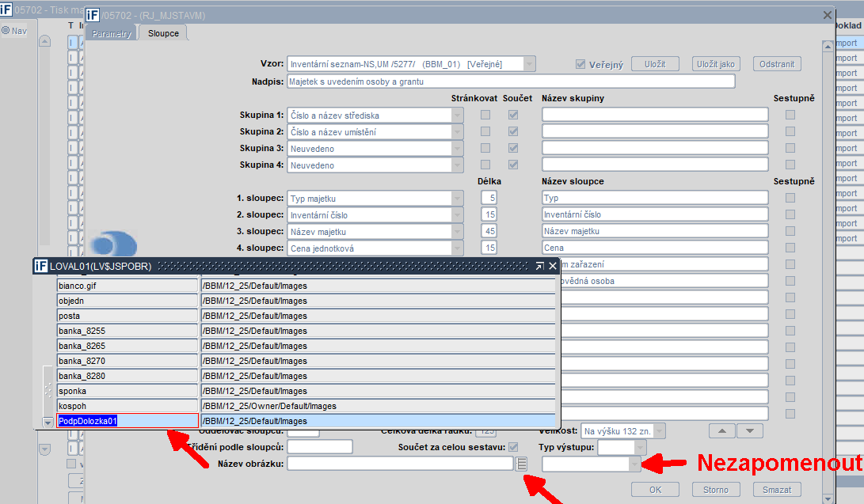864x504 pixels.
Task: Open 1. sloupec Typ majetku dropdown
Action: (x=458, y=199)
